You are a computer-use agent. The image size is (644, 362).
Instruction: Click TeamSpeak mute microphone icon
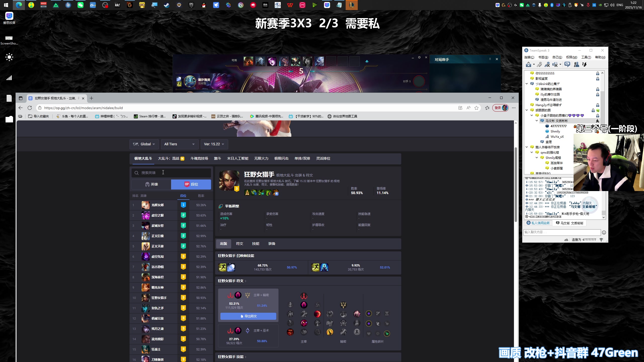tap(547, 65)
